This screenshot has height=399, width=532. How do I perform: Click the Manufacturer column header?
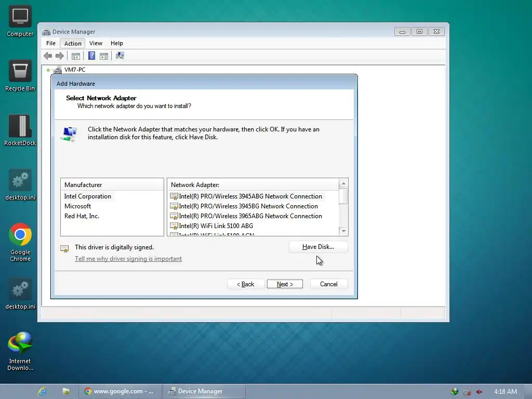[112, 184]
